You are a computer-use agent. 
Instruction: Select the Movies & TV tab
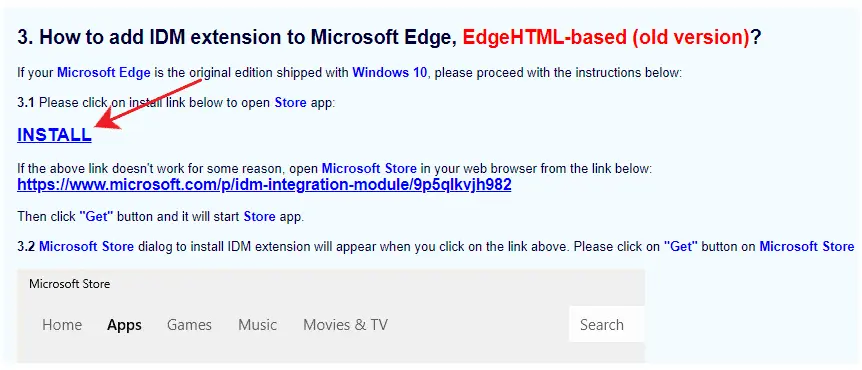pyautogui.click(x=345, y=325)
